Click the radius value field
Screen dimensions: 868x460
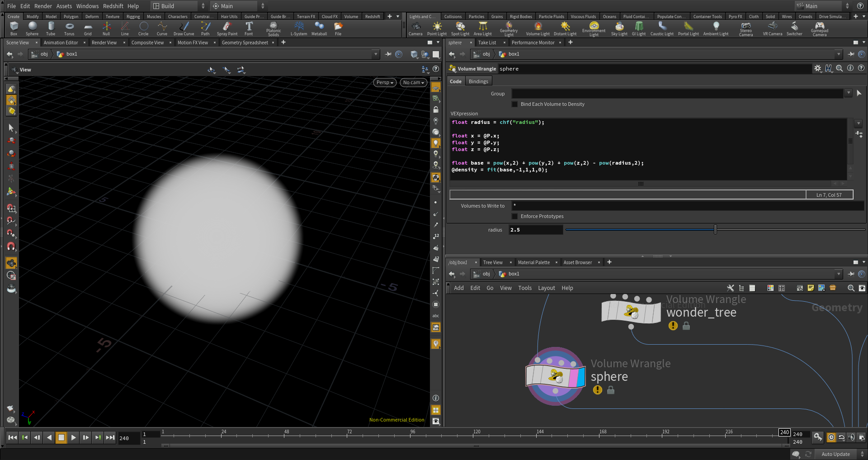coord(536,230)
